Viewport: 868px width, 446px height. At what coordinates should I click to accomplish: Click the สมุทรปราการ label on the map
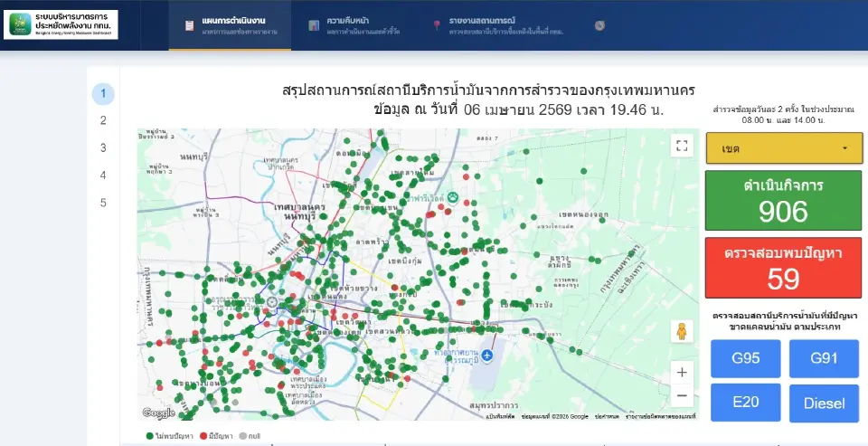494,405
